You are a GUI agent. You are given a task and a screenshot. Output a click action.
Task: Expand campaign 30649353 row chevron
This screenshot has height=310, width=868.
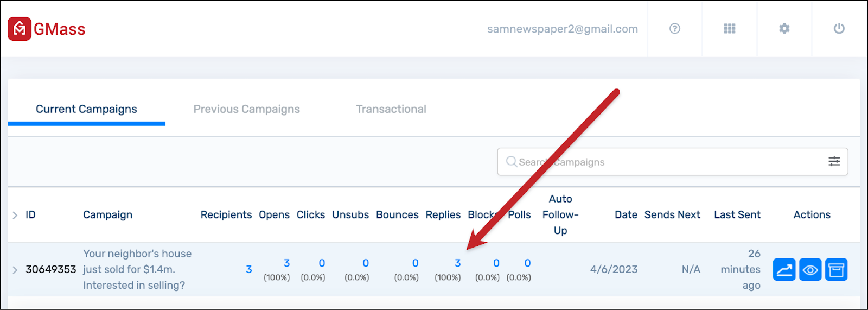tap(15, 270)
